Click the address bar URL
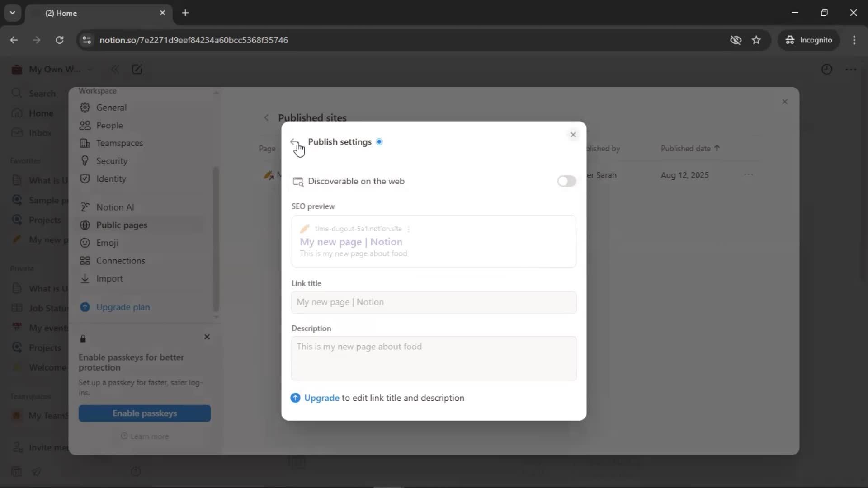The width and height of the screenshot is (868, 488). tap(193, 40)
